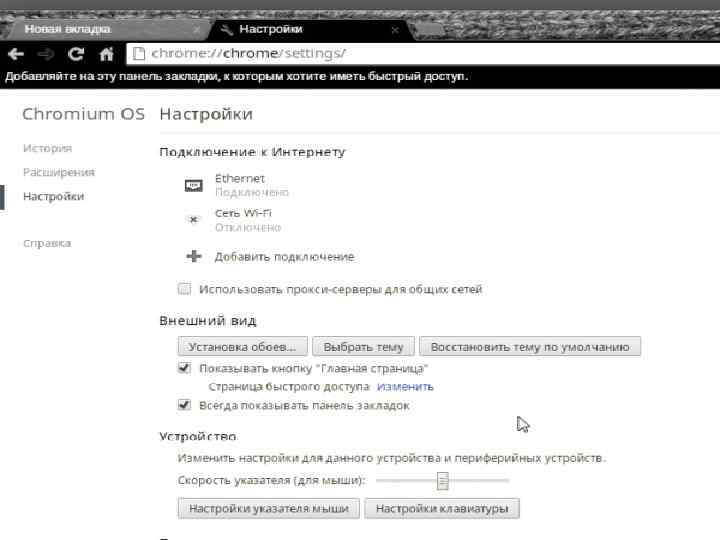Screen dimensions: 720x540
Task: Close the Новая вкладка tab
Action: [x=197, y=30]
